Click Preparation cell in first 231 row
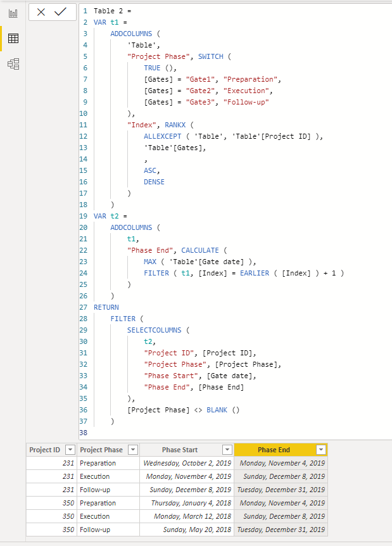 point(108,463)
